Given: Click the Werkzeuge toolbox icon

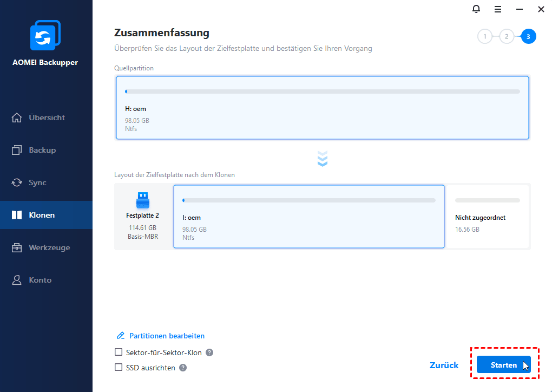Looking at the screenshot, I should (17, 247).
